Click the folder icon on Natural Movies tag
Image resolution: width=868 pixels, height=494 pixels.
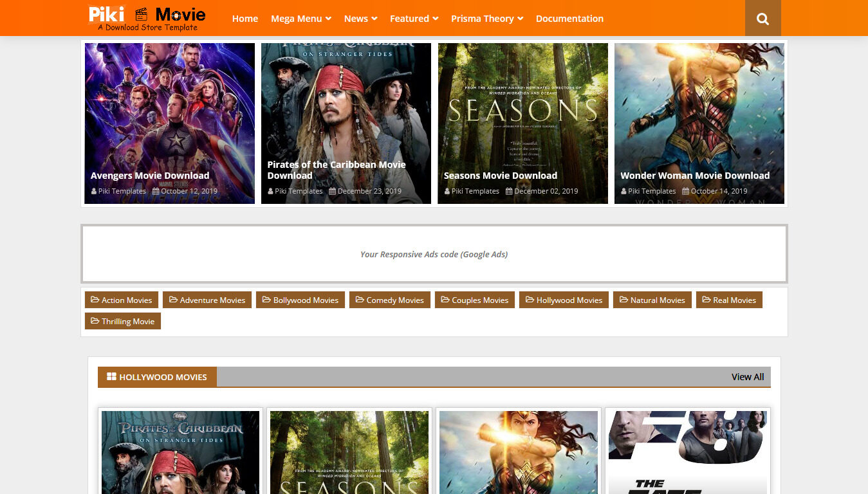click(623, 300)
